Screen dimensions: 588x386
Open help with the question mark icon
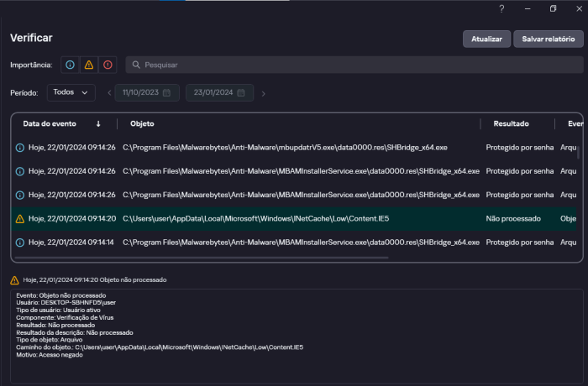[501, 8]
